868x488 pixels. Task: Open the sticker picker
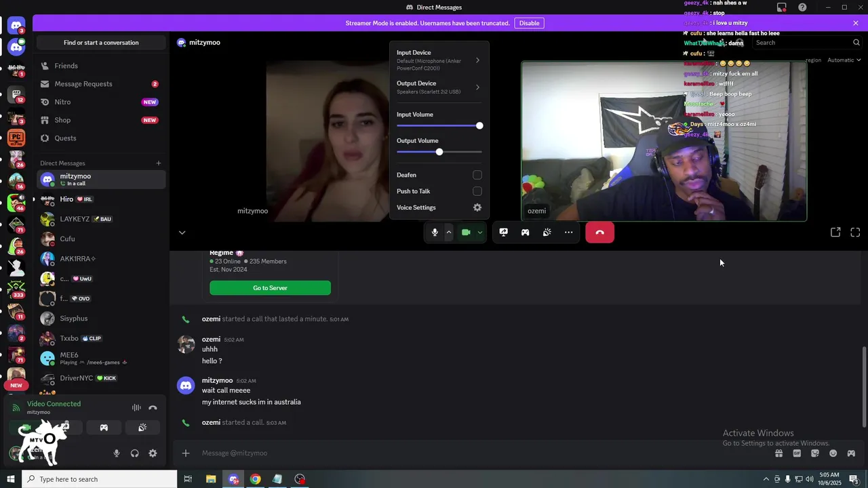[815, 453]
